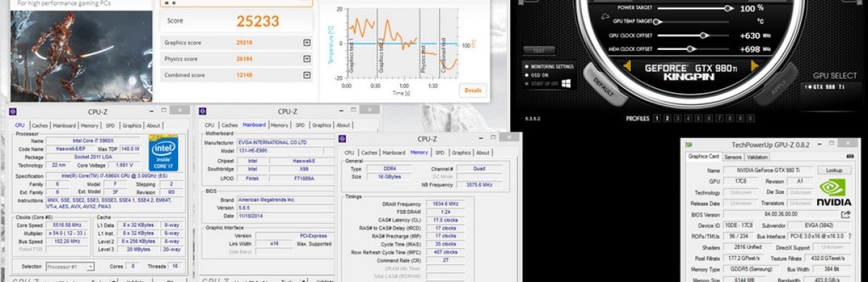Click Manufacturer EVGA INTERNATIONAL CO.LTD field
868x282 pixels.
(x=284, y=142)
